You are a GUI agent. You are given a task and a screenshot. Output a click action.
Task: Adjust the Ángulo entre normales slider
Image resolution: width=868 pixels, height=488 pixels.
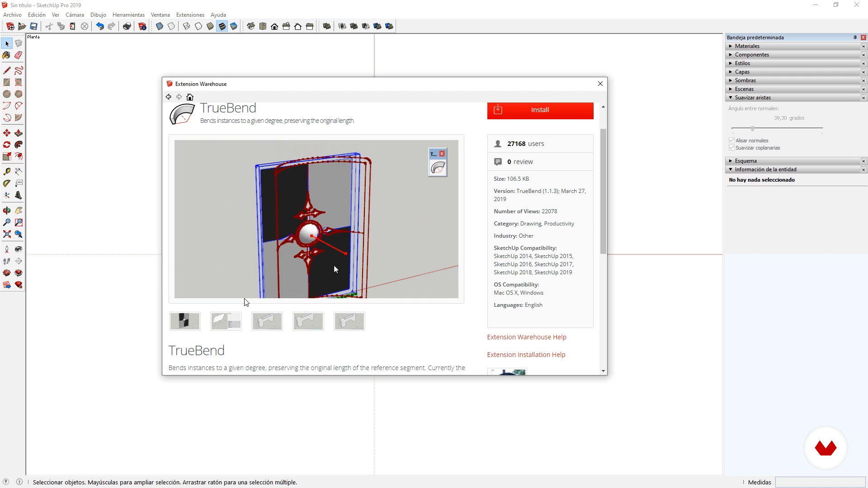[752, 128]
